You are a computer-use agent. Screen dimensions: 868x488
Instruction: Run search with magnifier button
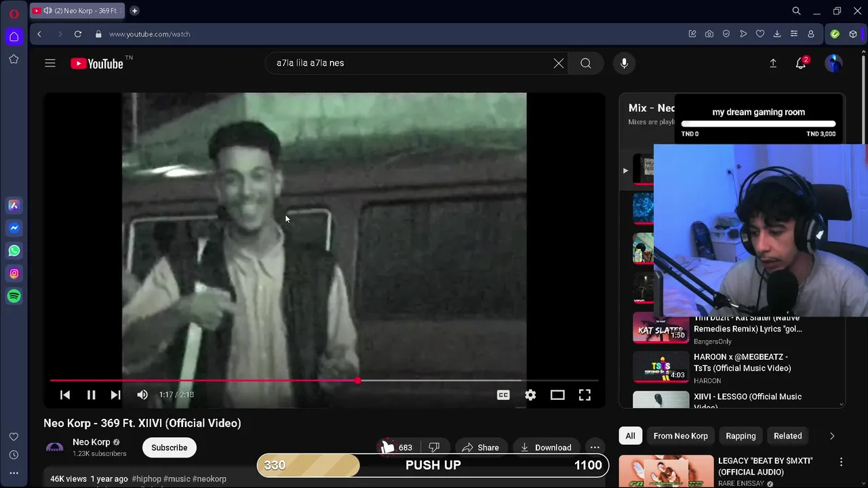[x=586, y=63]
